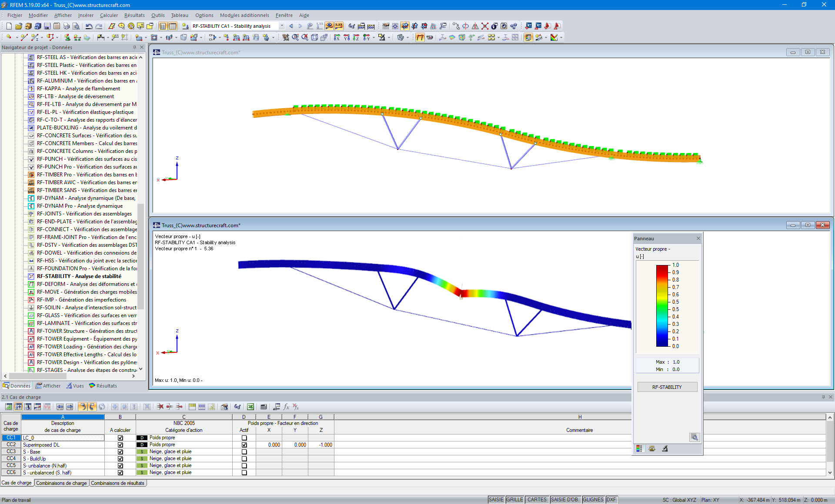Switch to the Combinaisons de charge tab
Image resolution: width=835 pixels, height=504 pixels.
[x=61, y=483]
